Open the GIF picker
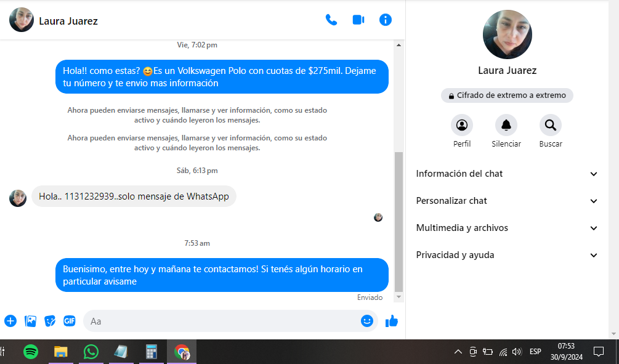This screenshot has height=364, width=619. tap(70, 321)
